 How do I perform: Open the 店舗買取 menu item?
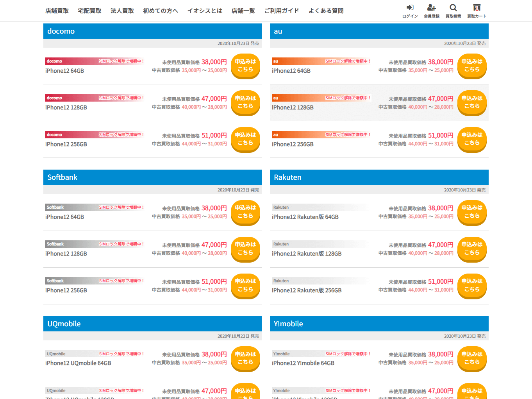coord(57,11)
